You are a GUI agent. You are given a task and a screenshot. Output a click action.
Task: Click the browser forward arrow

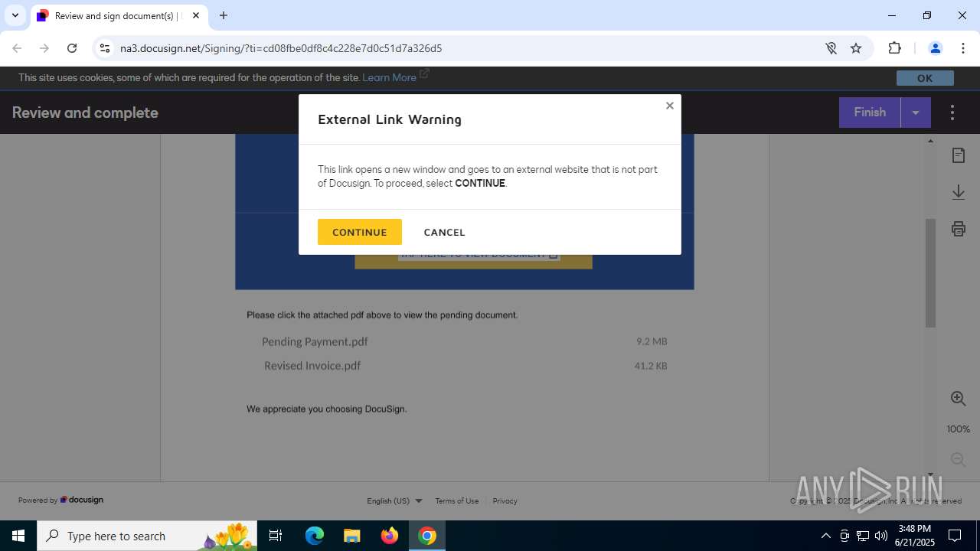coord(44,48)
